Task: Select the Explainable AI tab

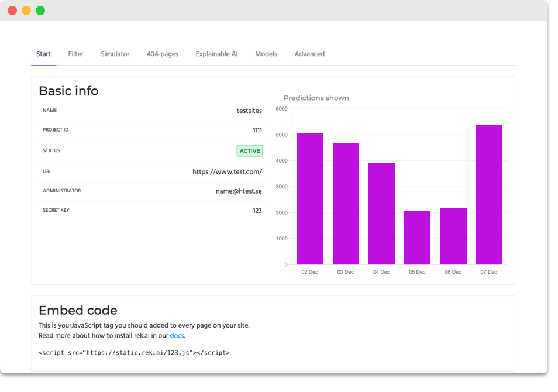Action: pyautogui.click(x=216, y=54)
